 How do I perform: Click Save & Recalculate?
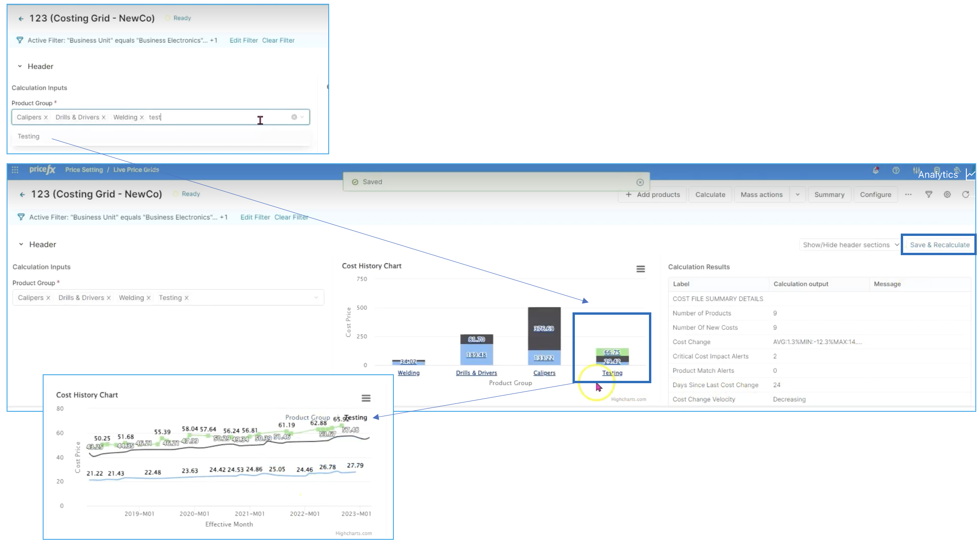click(940, 245)
